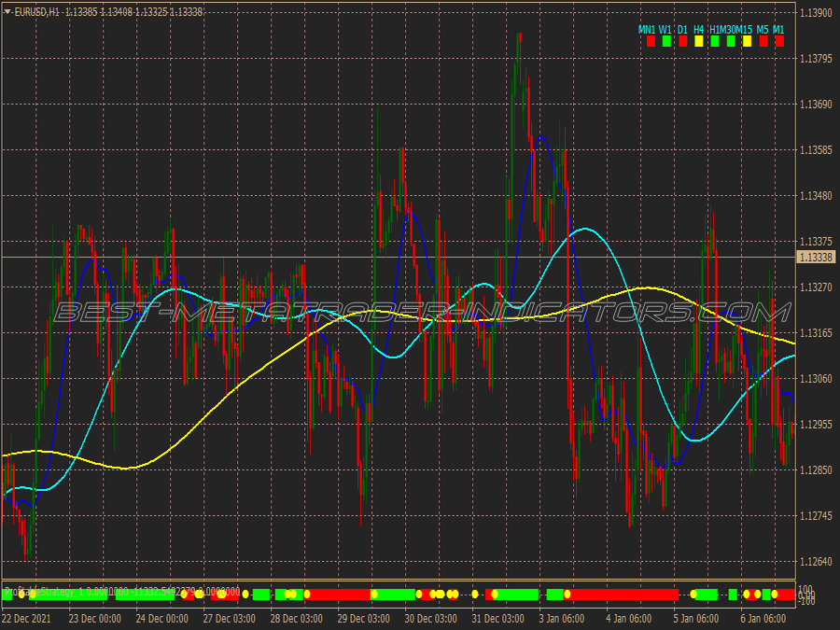840x630 pixels.
Task: Click the 4 Jan 06:00 time label
Action: 629,619
